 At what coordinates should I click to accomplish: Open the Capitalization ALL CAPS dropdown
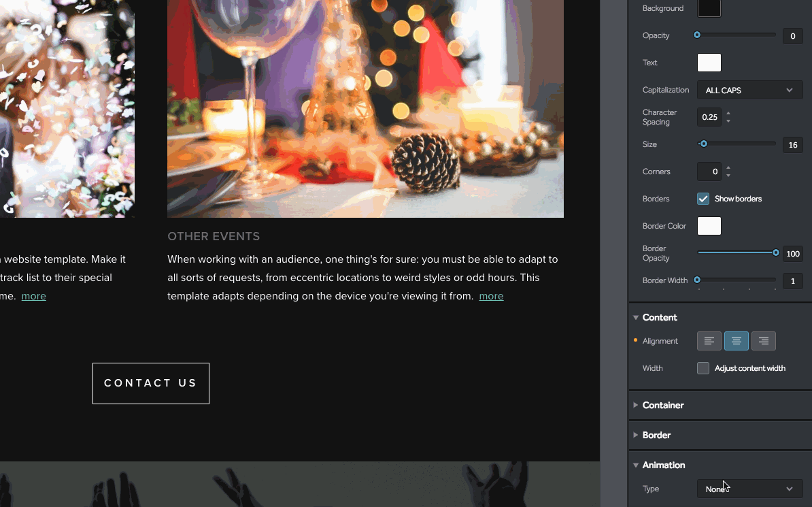(749, 91)
